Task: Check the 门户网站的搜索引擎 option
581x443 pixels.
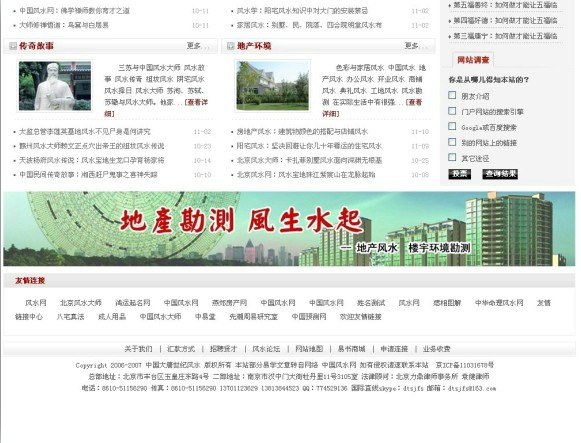Action: tap(452, 111)
